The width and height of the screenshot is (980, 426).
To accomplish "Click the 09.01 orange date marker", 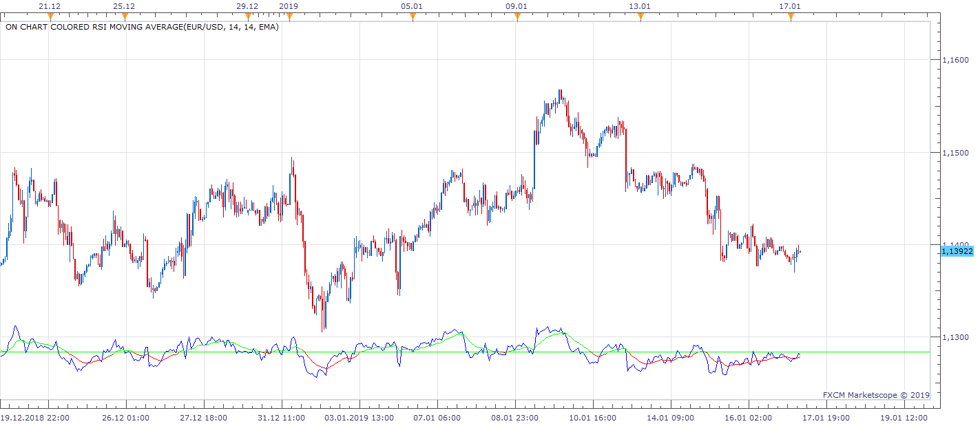I will click(517, 17).
